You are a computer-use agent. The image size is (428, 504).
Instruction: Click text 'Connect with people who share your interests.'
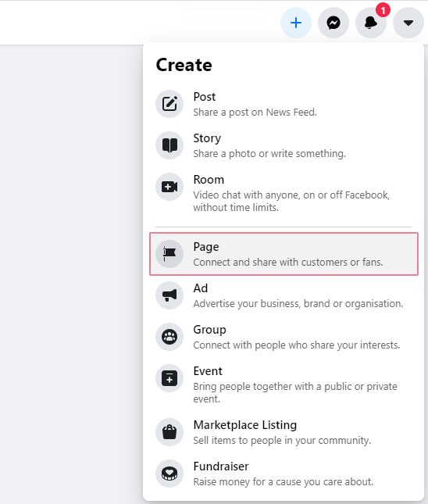click(297, 345)
